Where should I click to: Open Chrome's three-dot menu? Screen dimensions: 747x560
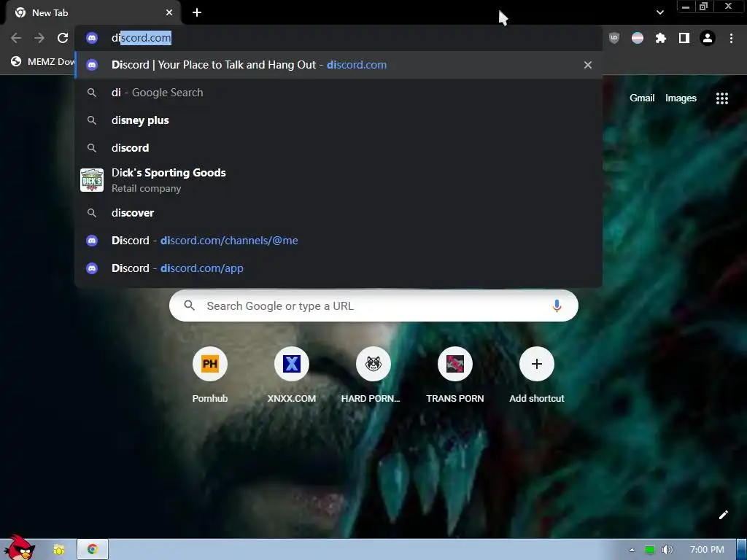(x=731, y=38)
